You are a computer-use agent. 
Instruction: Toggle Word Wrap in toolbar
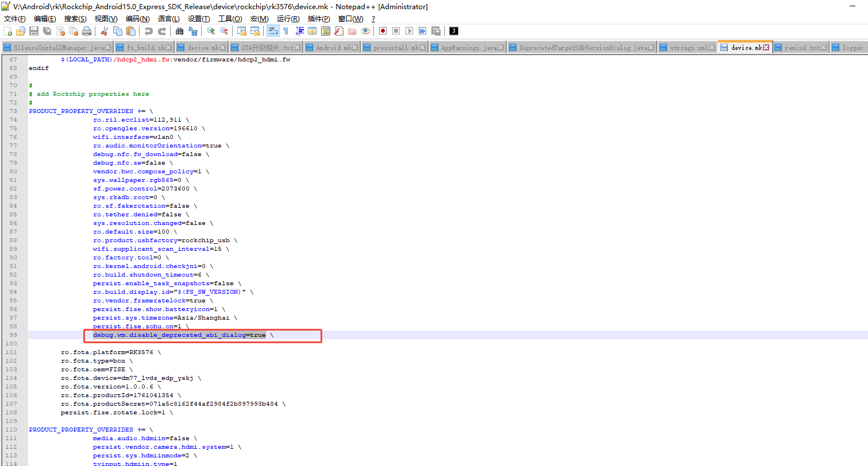[x=273, y=31]
